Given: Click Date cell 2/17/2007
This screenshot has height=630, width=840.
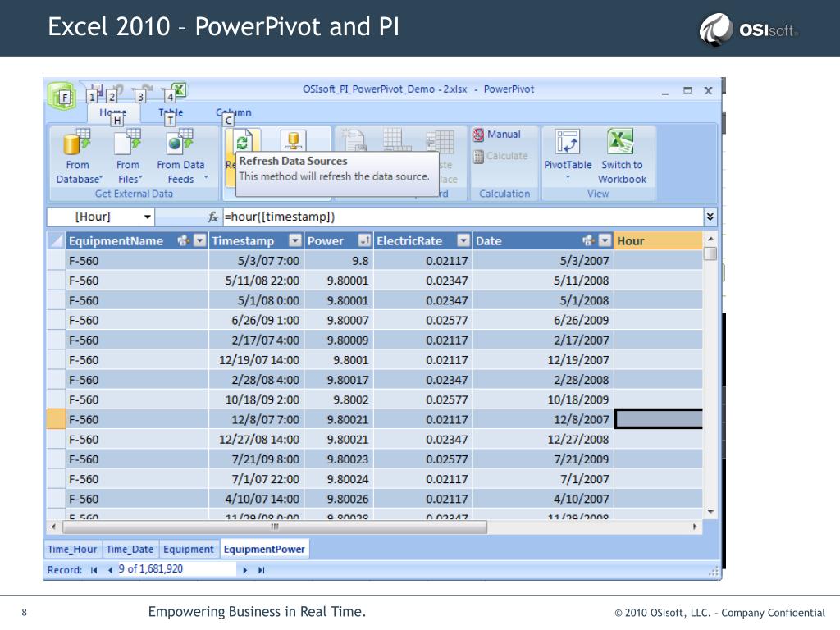Looking at the screenshot, I should (543, 340).
